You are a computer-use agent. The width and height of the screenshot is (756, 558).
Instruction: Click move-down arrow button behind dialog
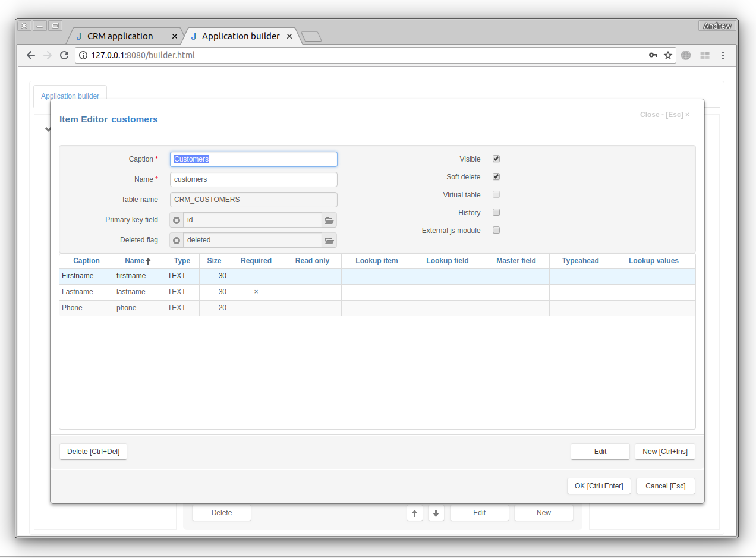[436, 513]
